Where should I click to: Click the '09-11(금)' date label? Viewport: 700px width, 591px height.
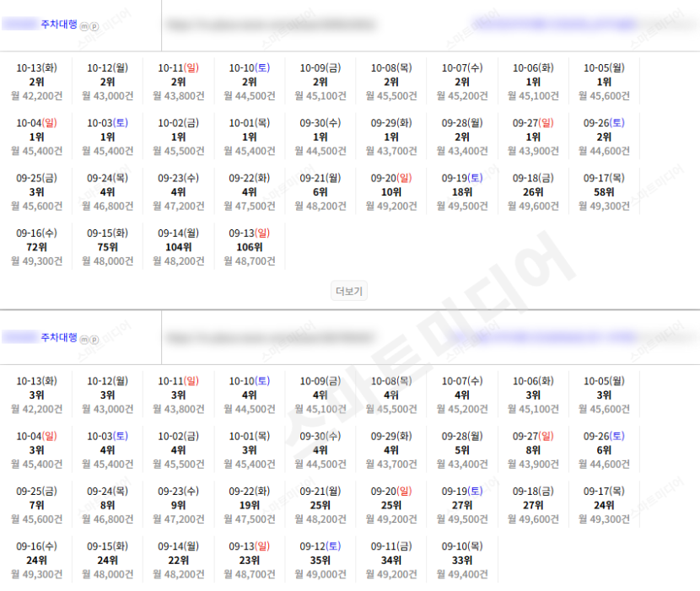(391, 546)
